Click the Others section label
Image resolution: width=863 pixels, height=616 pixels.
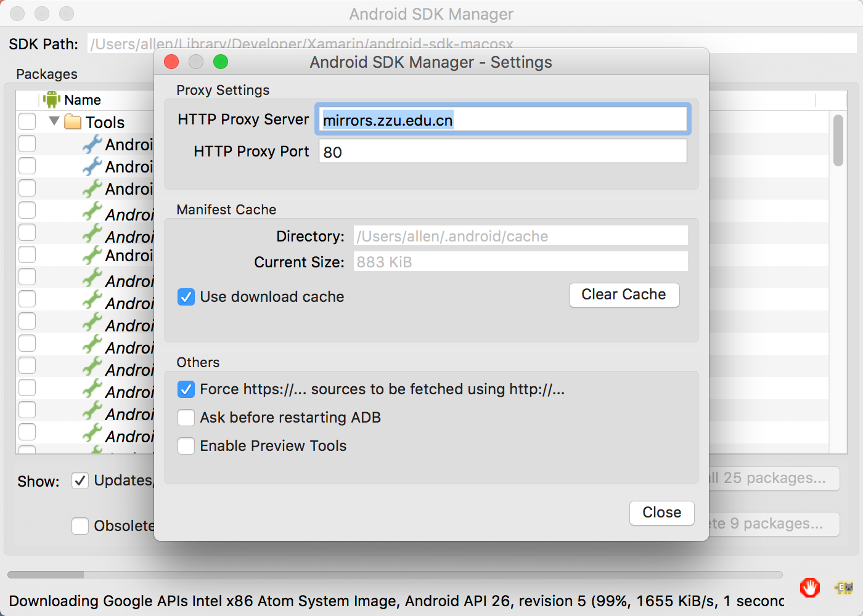[x=198, y=362]
